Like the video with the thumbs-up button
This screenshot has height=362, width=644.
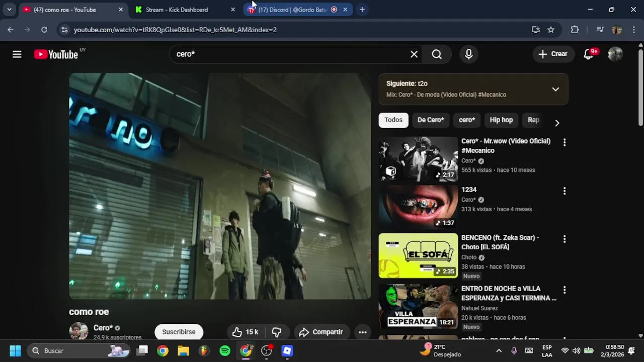(246, 332)
